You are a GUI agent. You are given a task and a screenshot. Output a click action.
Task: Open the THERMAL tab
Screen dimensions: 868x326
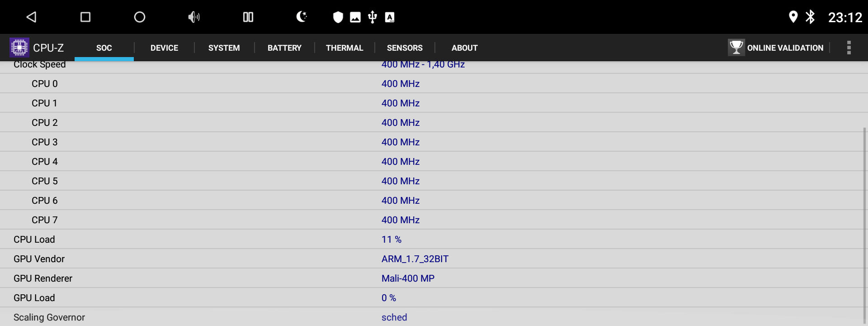[x=344, y=48]
